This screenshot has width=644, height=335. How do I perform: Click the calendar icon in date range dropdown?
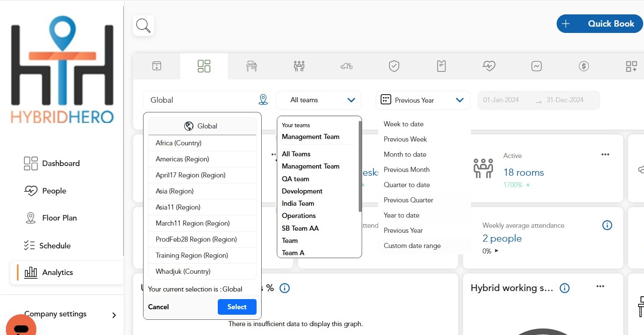pos(386,100)
